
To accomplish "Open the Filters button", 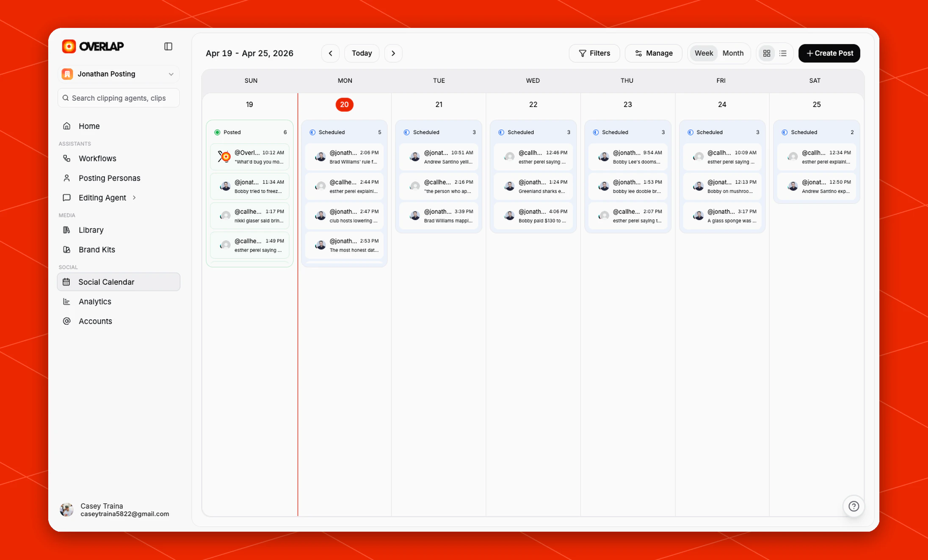I will (x=594, y=53).
